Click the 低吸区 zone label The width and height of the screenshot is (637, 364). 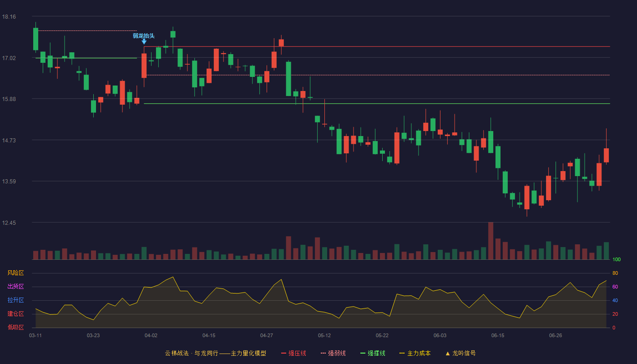tap(15, 327)
